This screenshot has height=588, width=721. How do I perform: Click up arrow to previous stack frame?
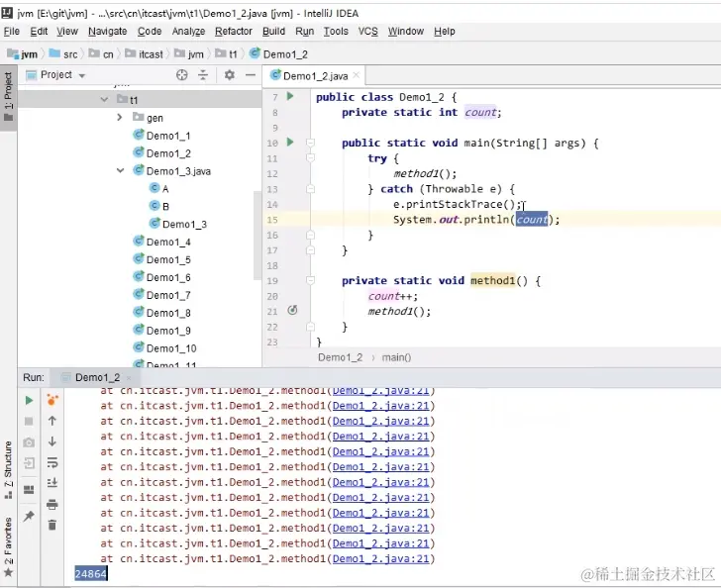pos(51,421)
